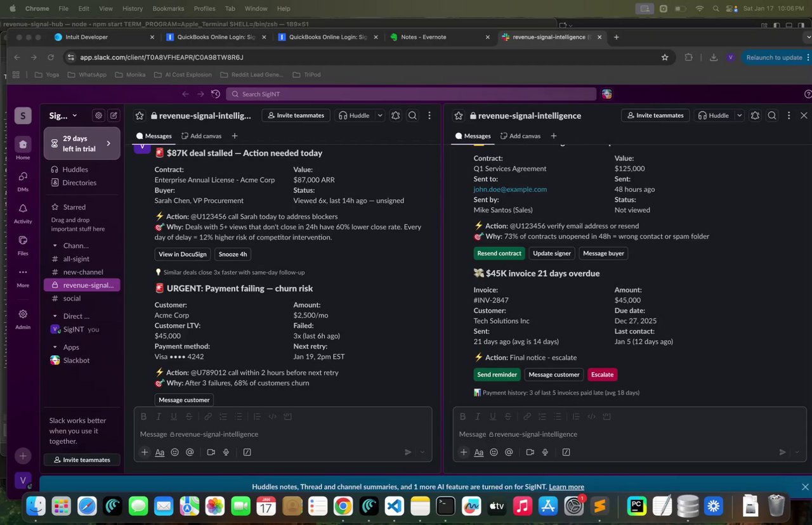812x525 pixels.
Task: Open the Home view in Slack sidebar
Action: pyautogui.click(x=23, y=145)
